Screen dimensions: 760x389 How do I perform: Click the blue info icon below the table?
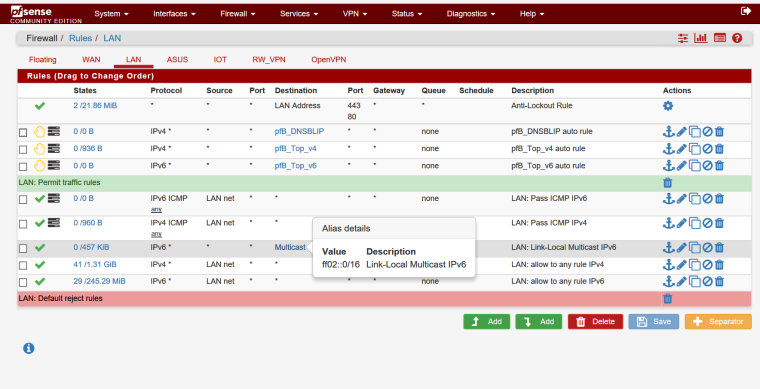29,348
